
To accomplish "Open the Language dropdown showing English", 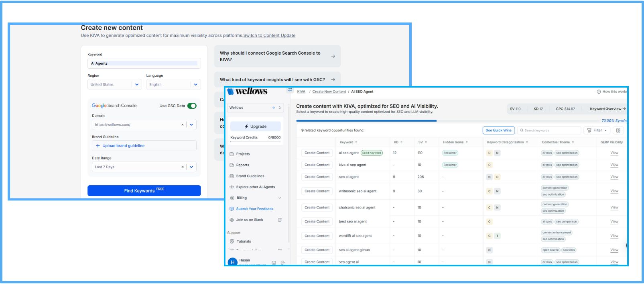I will 173,84.
